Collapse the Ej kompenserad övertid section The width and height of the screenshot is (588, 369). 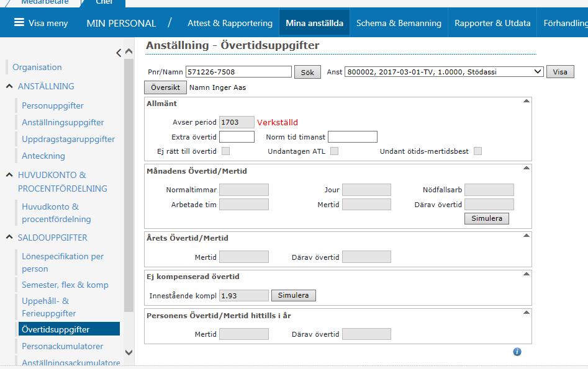(x=527, y=274)
